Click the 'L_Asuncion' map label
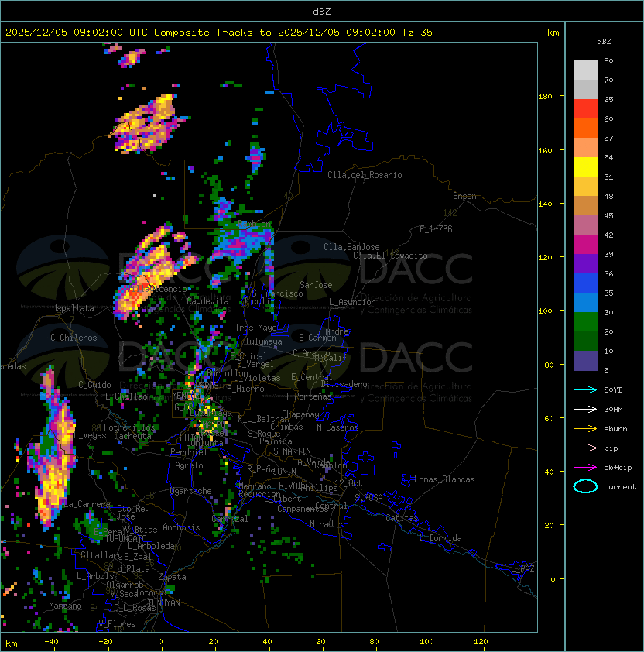644x652 pixels. pyautogui.click(x=352, y=302)
